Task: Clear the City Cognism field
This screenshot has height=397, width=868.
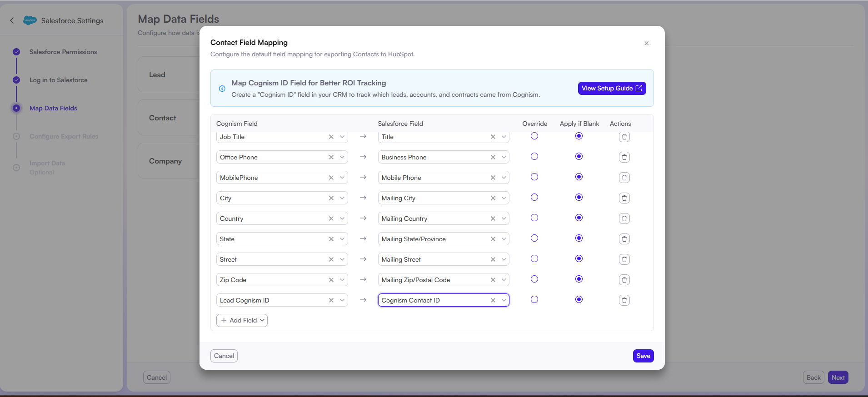Action: (x=331, y=198)
